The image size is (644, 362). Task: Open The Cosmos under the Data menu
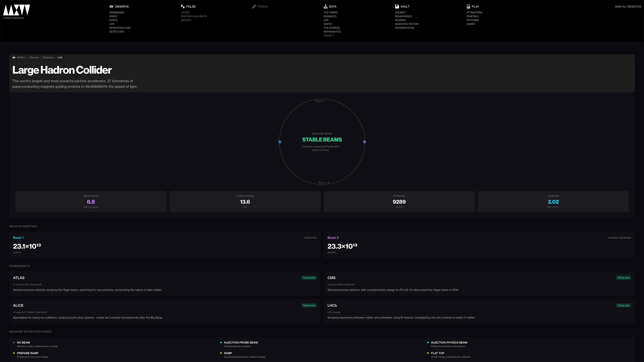tap(331, 28)
